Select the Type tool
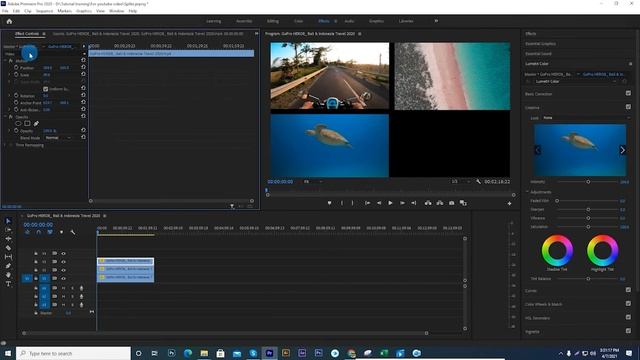The width and height of the screenshot is (640, 360). click(x=8, y=284)
